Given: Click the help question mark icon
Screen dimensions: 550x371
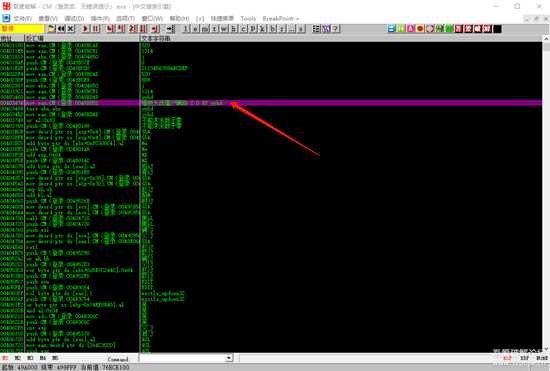Looking at the screenshot, I should coord(336,29).
